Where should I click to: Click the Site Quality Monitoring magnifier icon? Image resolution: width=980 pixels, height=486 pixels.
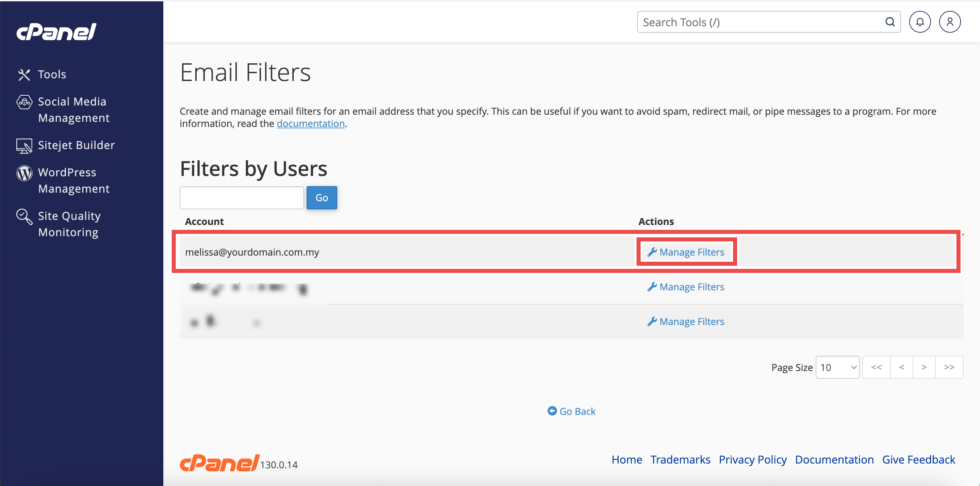tap(24, 216)
